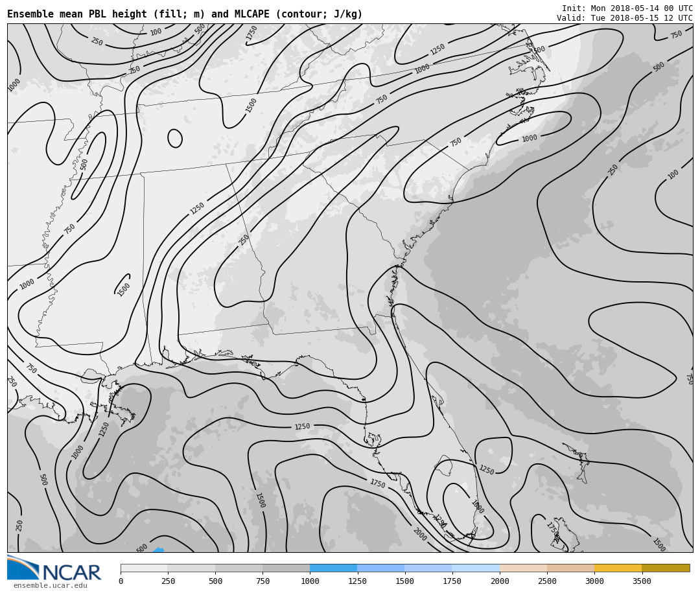Image resolution: width=700 pixels, height=593 pixels.
Task: Pick the 2000–2500 peach colorbar swatch
Action: coord(523,568)
